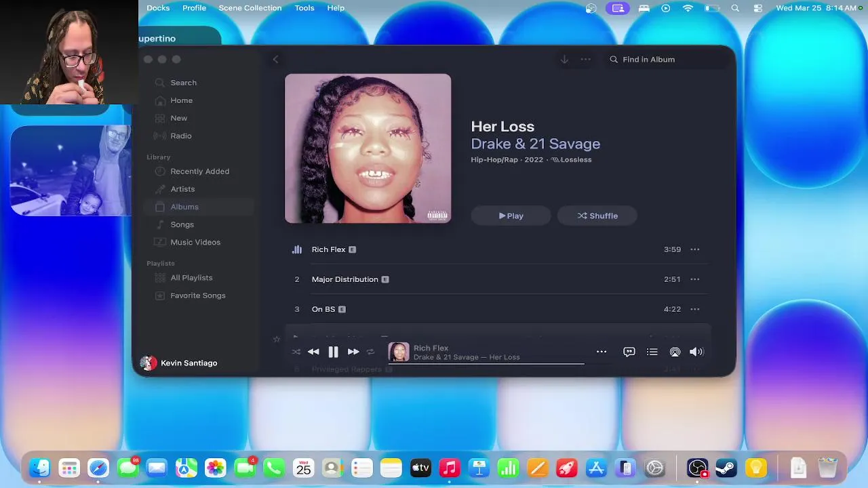Go back with the chevron arrow

[x=275, y=60]
